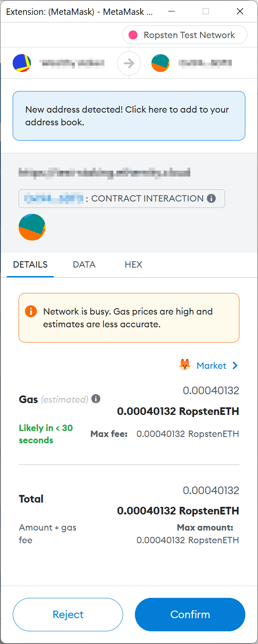
Task: Switch to the DATA tab
Action: click(84, 265)
